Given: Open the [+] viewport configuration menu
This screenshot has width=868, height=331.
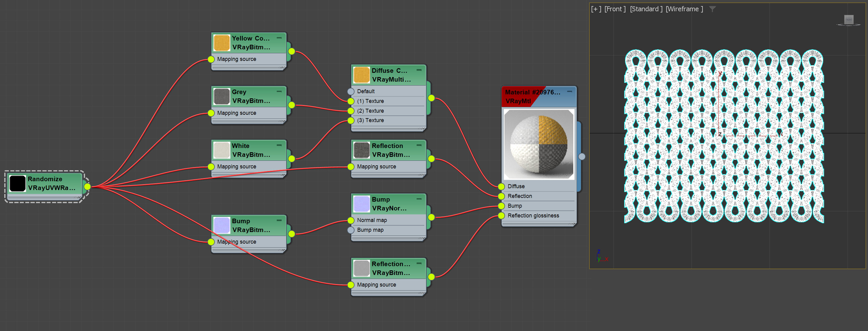Looking at the screenshot, I should click(x=596, y=9).
